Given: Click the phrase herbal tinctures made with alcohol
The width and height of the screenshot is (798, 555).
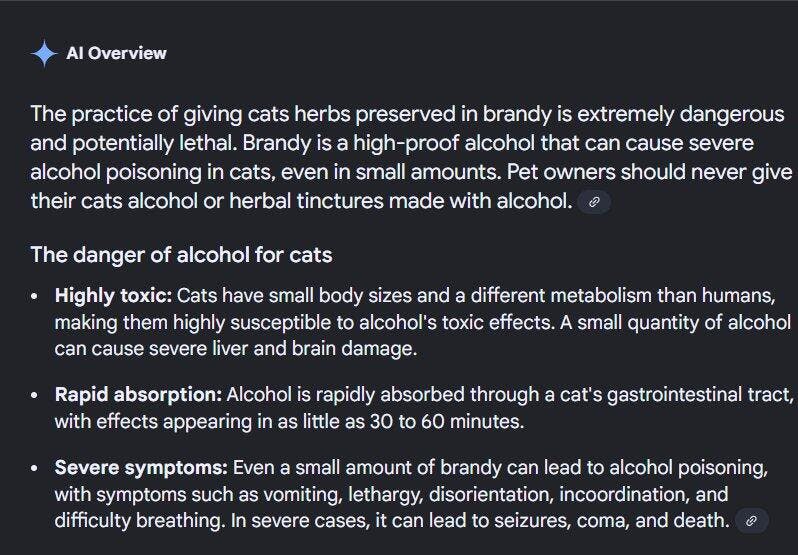Looking at the screenshot, I should 401,201.
